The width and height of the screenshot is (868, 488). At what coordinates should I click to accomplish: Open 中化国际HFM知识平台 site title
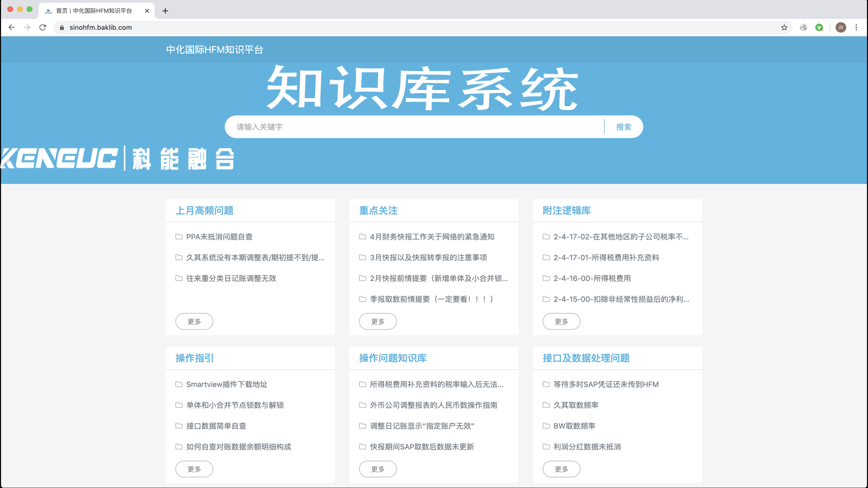pyautogui.click(x=214, y=50)
